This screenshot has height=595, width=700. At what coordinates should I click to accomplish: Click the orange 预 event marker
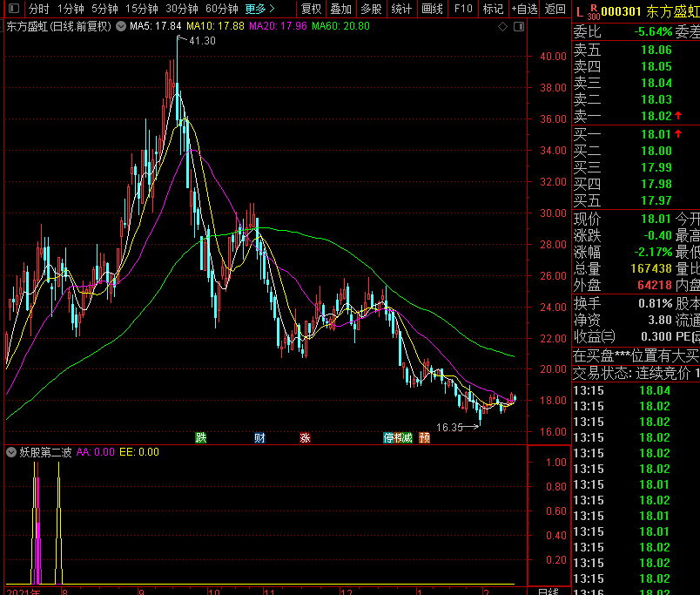pyautogui.click(x=424, y=437)
